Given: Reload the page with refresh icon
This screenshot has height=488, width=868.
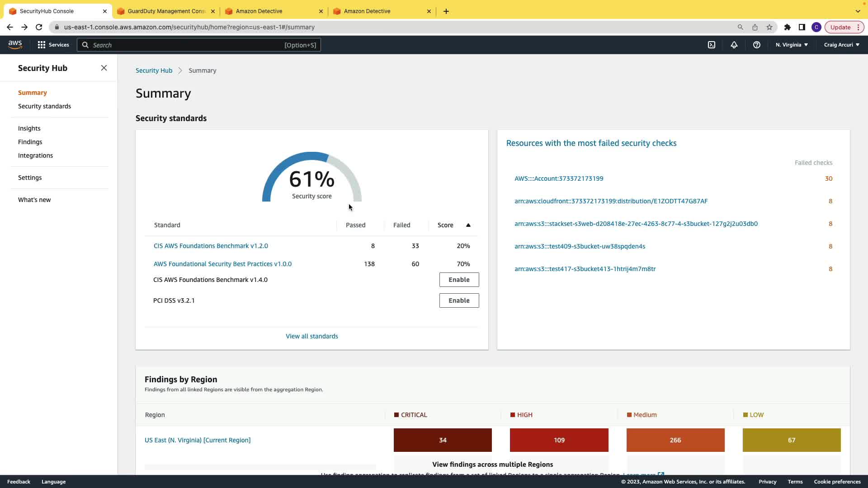Looking at the screenshot, I should pos(39,27).
